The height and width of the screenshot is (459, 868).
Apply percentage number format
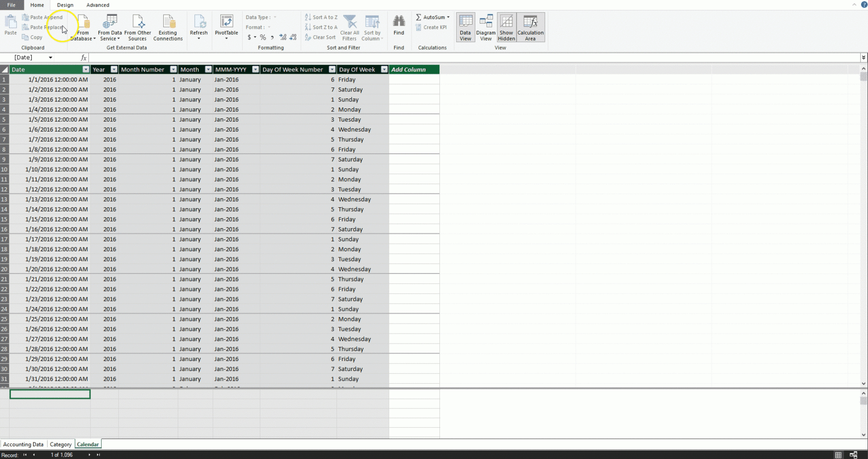pyautogui.click(x=263, y=37)
